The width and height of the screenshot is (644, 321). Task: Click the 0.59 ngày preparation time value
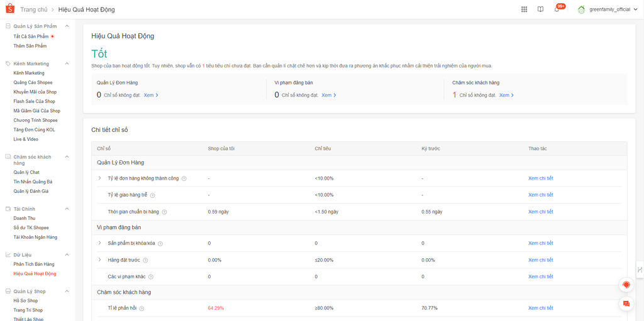(218, 212)
